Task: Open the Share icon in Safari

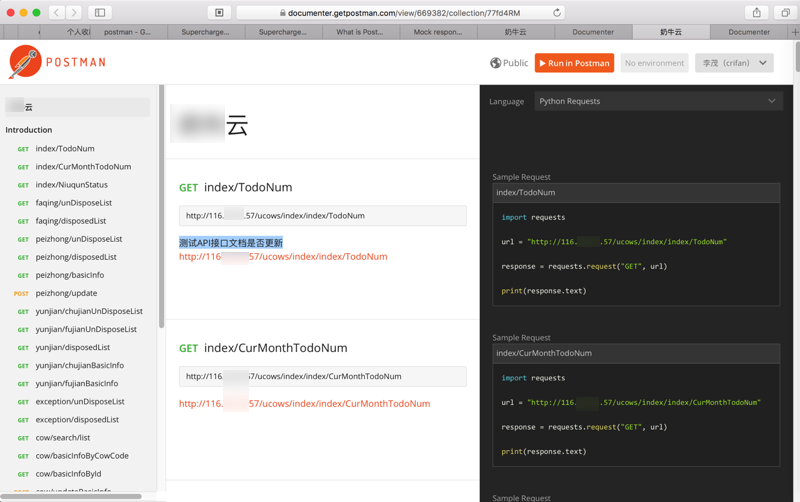Action: coord(757,12)
